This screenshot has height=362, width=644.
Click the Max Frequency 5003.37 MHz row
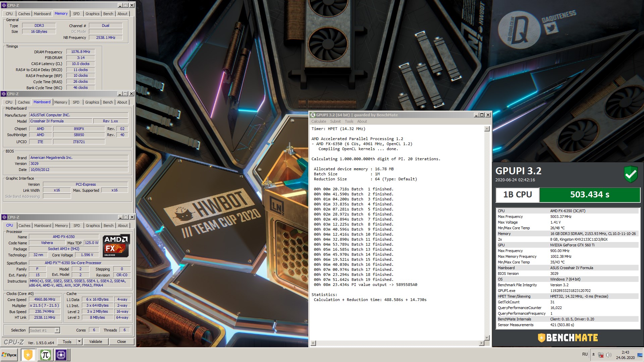pos(567,217)
